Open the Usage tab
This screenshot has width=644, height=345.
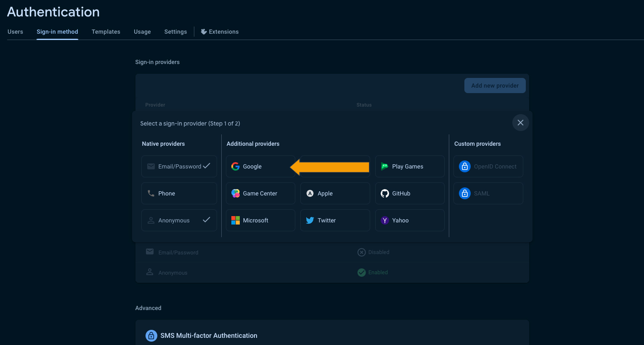pos(142,32)
